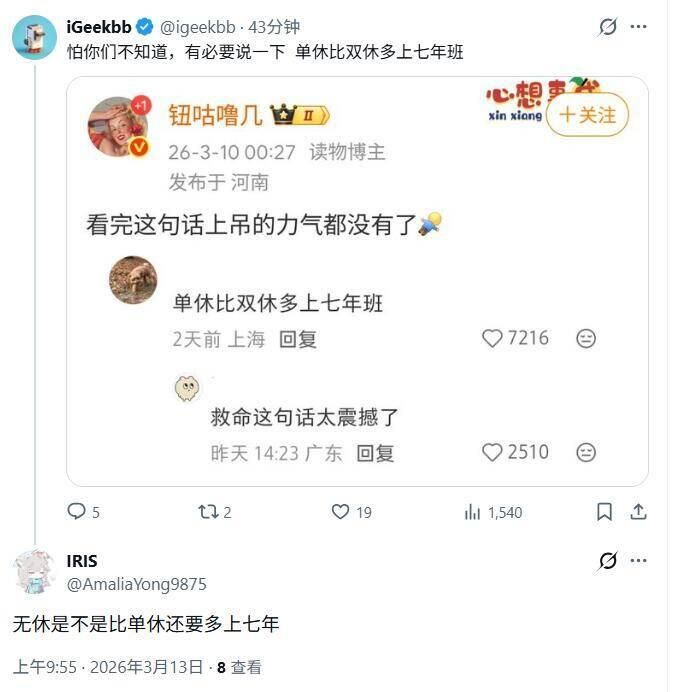The image size is (674, 692).
Task: Open the embedded Weibo screenshot image
Action: 357,282
